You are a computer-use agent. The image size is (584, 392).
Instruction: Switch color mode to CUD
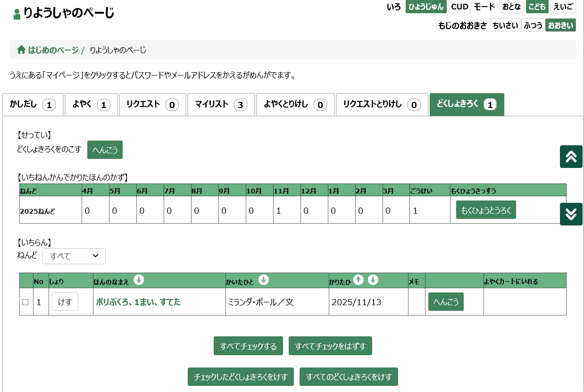point(459,7)
